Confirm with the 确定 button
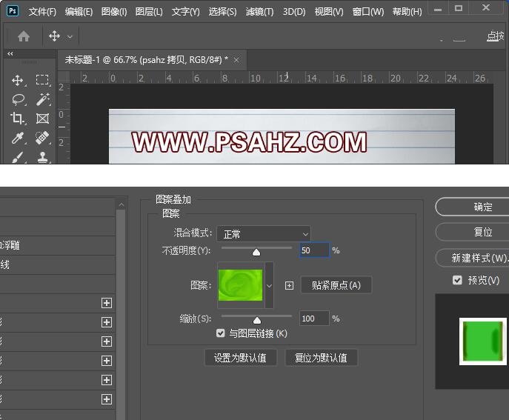The width and height of the screenshot is (509, 420). click(x=472, y=207)
